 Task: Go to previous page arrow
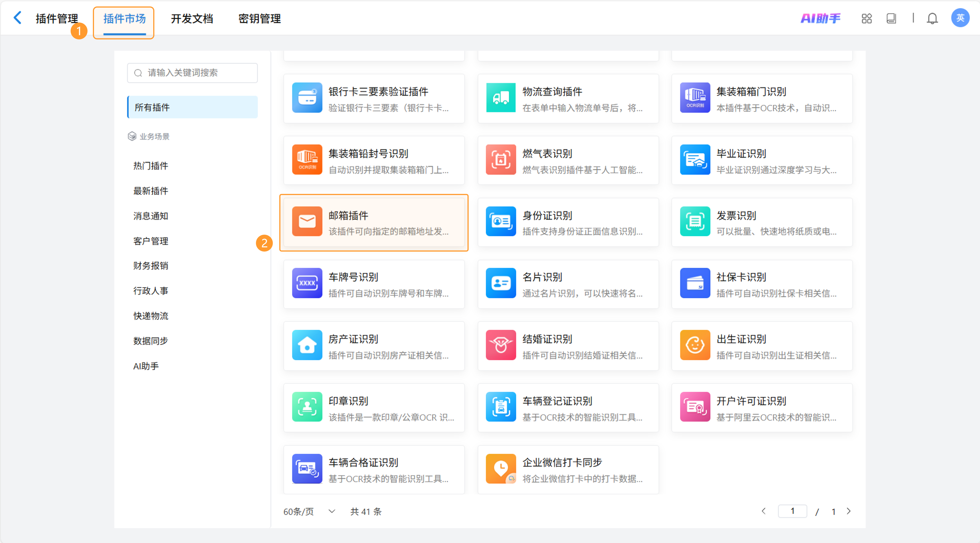pyautogui.click(x=764, y=511)
